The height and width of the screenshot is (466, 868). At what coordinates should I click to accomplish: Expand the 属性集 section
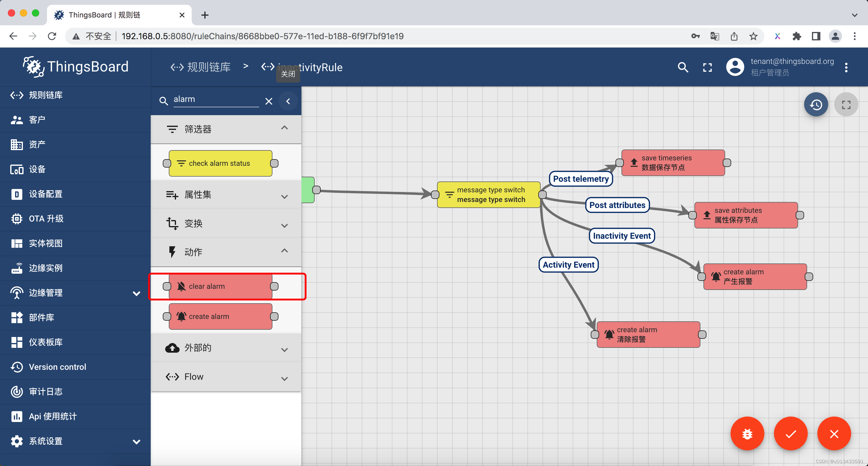click(226, 195)
